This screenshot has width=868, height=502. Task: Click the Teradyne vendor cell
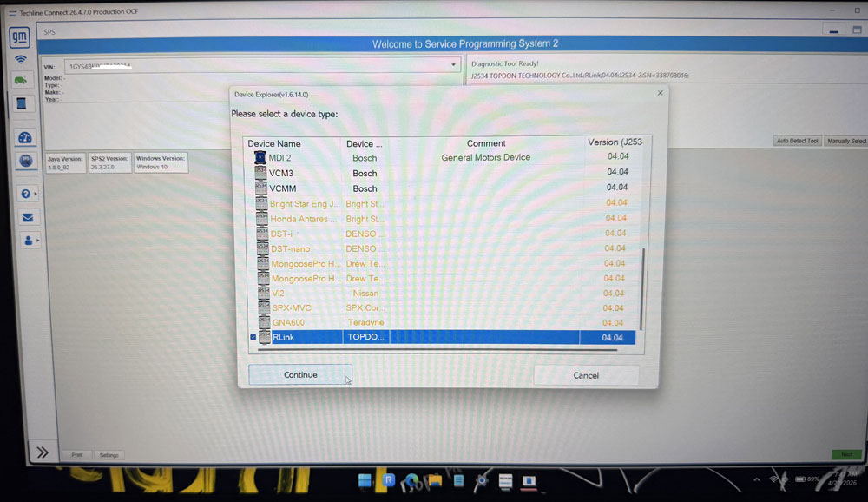(366, 322)
